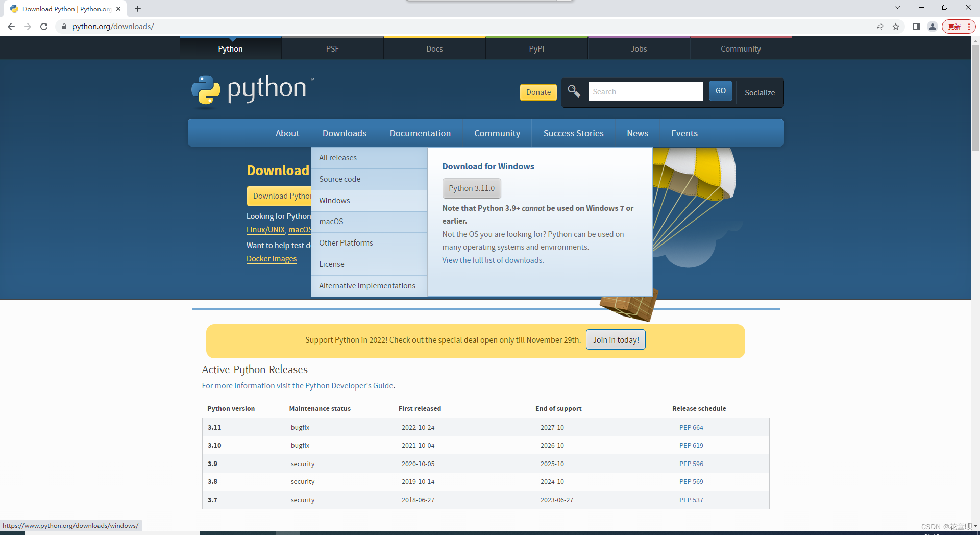Open the Downloads navigation menu
The image size is (980, 535).
pyautogui.click(x=345, y=133)
